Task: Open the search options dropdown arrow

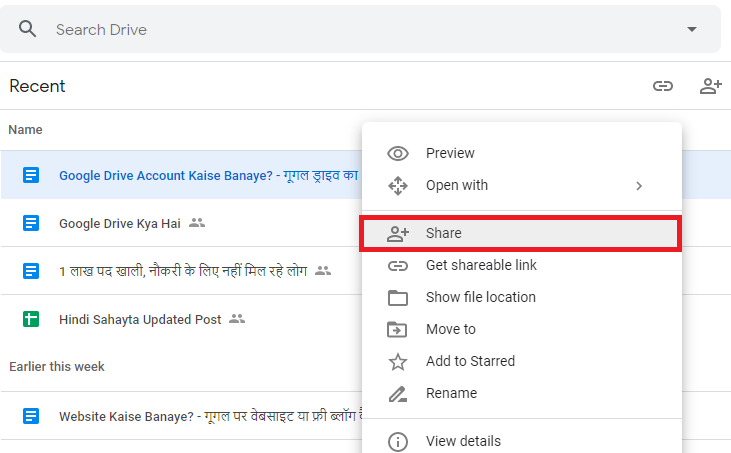Action: pyautogui.click(x=692, y=29)
